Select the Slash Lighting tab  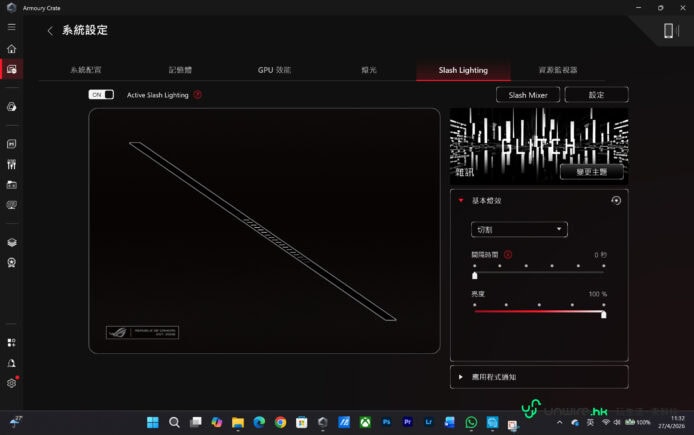click(463, 70)
